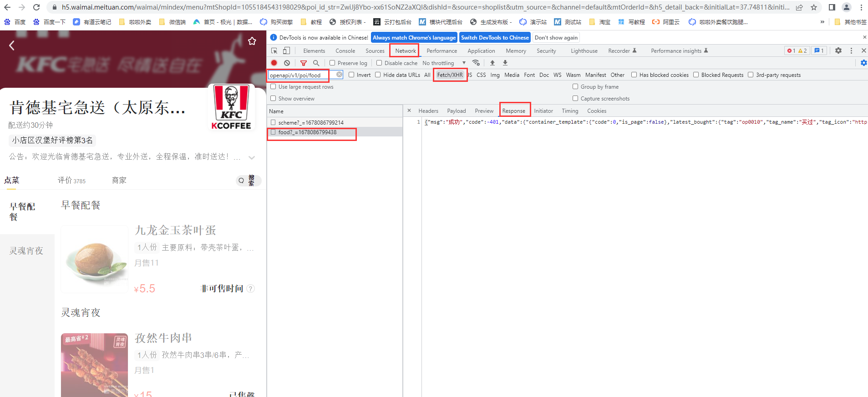868x397 pixels.
Task: Toggle the device toolbar icon
Action: [x=286, y=50]
